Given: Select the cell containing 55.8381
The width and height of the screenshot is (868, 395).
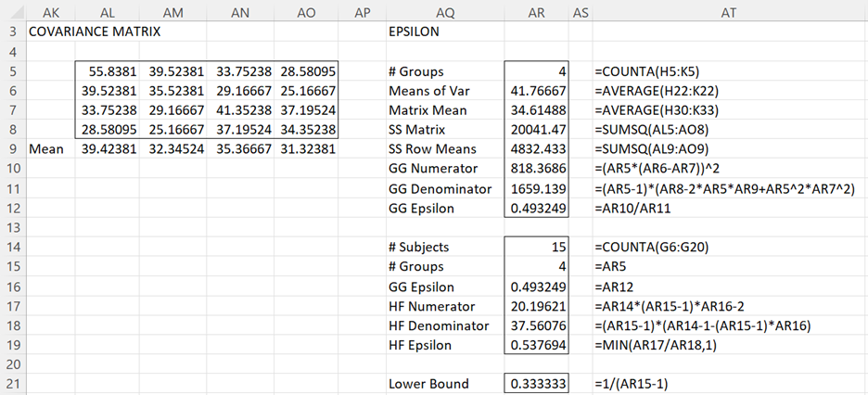Looking at the screenshot, I should click(108, 71).
